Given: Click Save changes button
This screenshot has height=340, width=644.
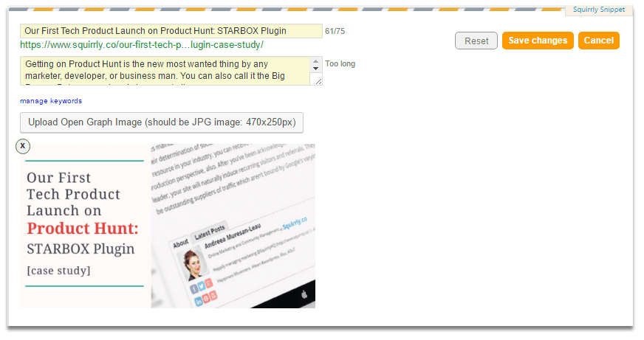Looking at the screenshot, I should (538, 41).
